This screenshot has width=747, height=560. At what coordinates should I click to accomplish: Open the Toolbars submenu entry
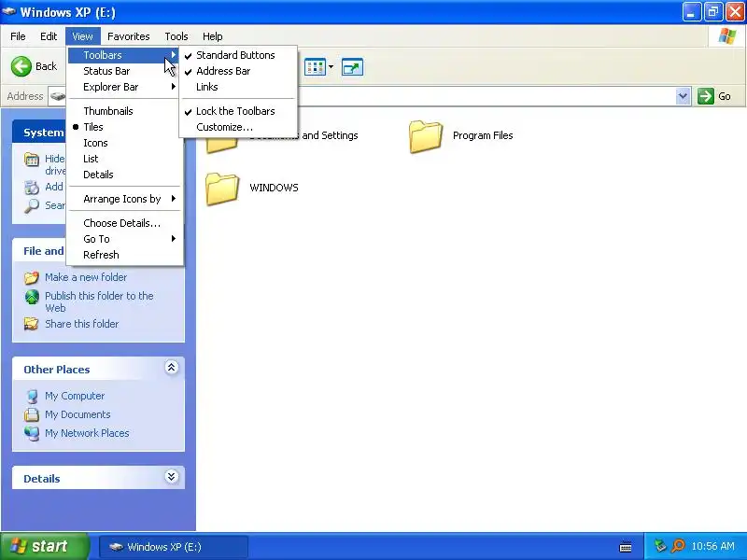pos(124,55)
